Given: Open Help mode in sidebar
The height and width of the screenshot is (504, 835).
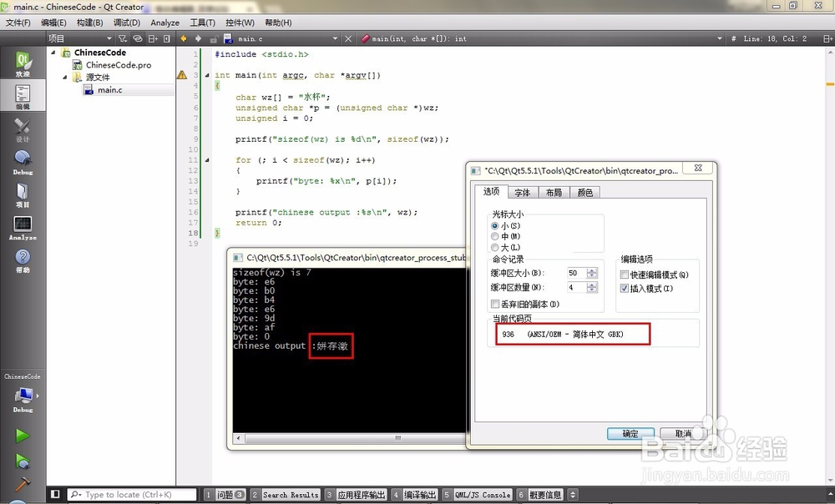Looking at the screenshot, I should coord(23,260).
